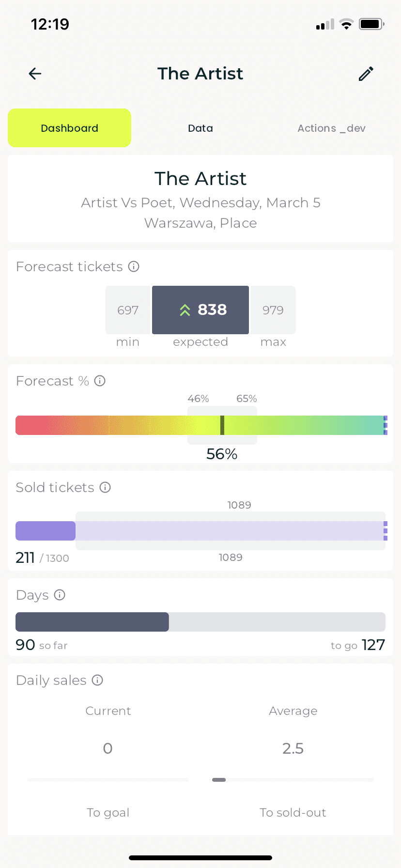Viewport: 401px width, 868px height.
Task: Open the edit pencil icon
Action: [366, 74]
